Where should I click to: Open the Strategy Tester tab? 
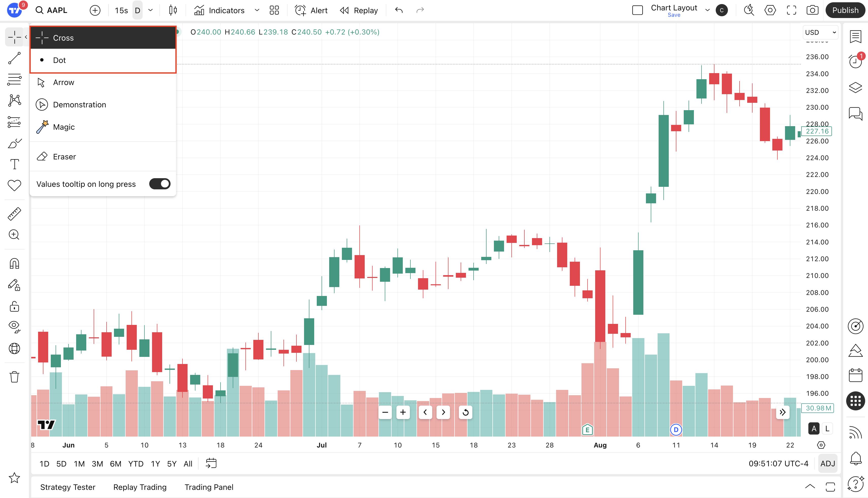[x=68, y=487]
